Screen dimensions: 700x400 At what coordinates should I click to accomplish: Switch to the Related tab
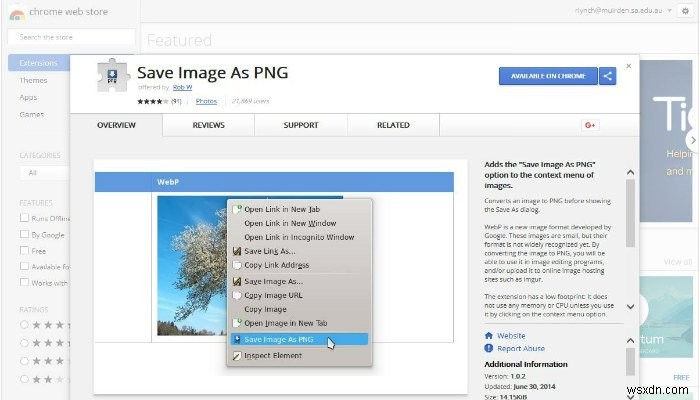click(x=393, y=125)
